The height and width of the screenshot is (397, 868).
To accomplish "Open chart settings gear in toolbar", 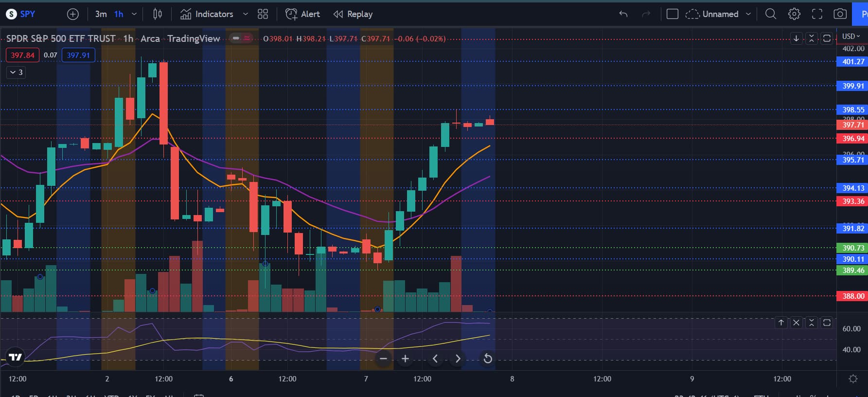I will (794, 14).
